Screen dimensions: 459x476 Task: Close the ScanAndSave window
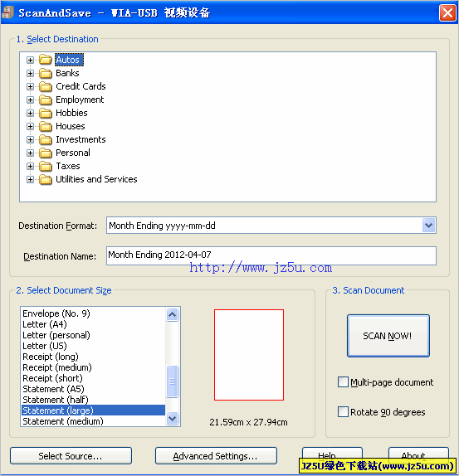tap(447, 12)
